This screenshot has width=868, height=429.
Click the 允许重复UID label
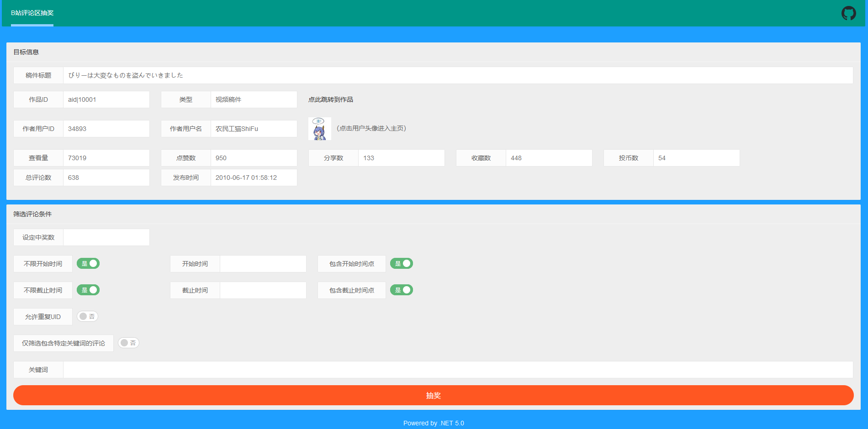pos(43,317)
